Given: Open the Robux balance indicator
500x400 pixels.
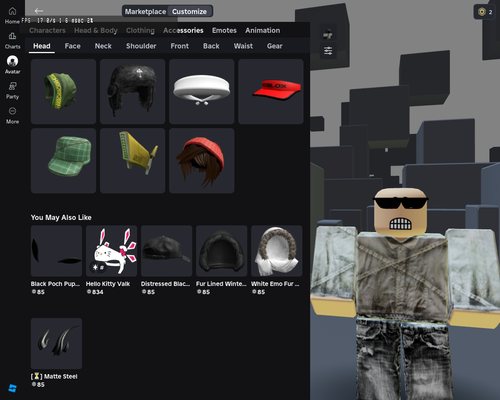Looking at the screenshot, I should (485, 12).
